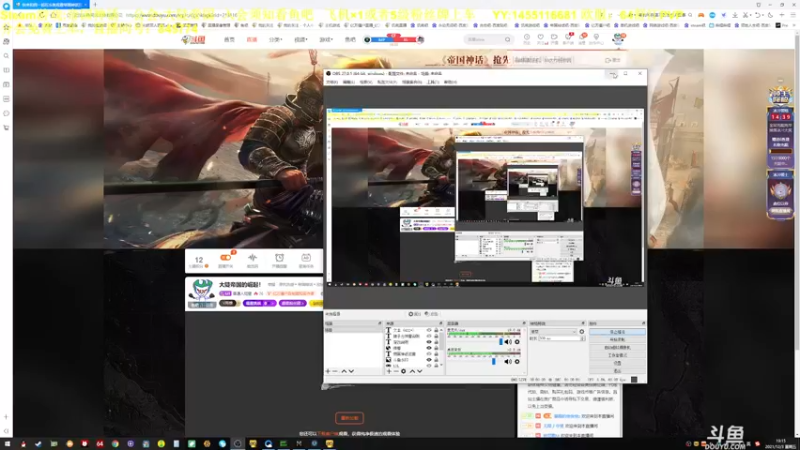800x450 pixels.
Task: Toggle lock of the topmost text source
Action: 436,331
